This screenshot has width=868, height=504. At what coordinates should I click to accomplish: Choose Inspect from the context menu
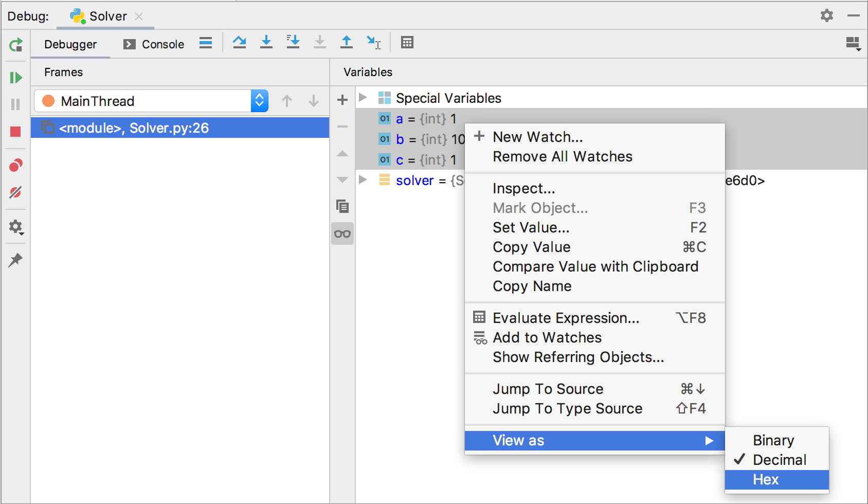(523, 188)
